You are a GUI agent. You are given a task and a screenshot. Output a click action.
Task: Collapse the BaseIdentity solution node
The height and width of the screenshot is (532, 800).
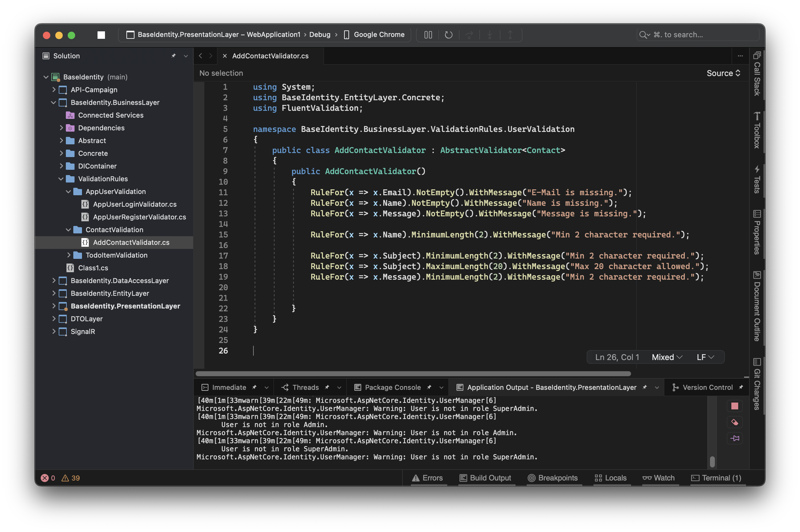tap(46, 77)
